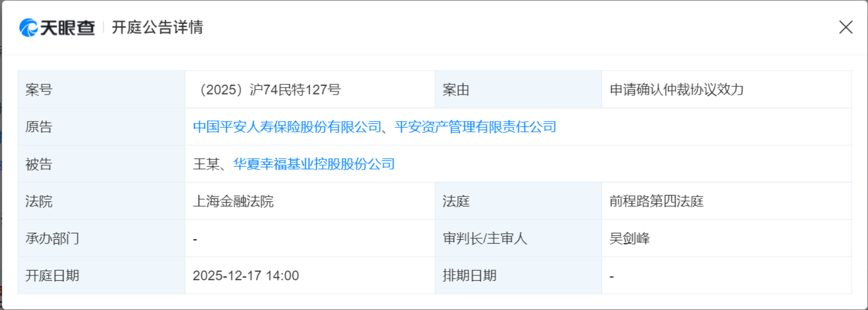Select the case cause 申请确认仲裁协议效力

pos(676,90)
